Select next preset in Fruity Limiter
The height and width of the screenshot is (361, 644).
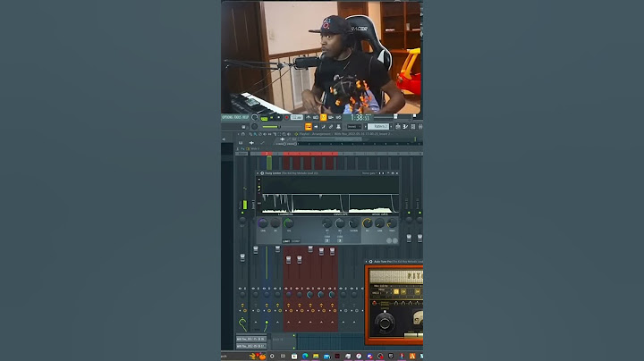(x=383, y=173)
